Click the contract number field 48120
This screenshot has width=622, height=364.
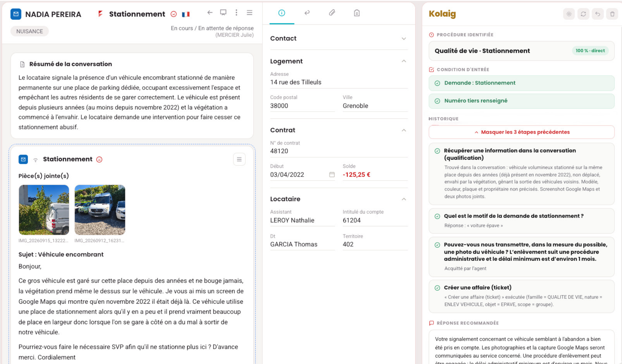click(x=339, y=151)
